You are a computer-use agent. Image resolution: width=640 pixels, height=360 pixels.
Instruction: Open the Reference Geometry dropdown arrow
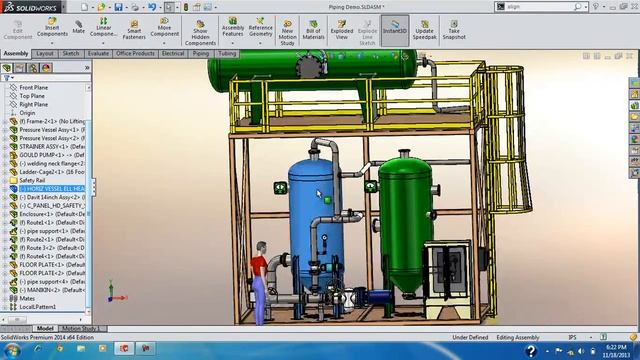click(260, 43)
